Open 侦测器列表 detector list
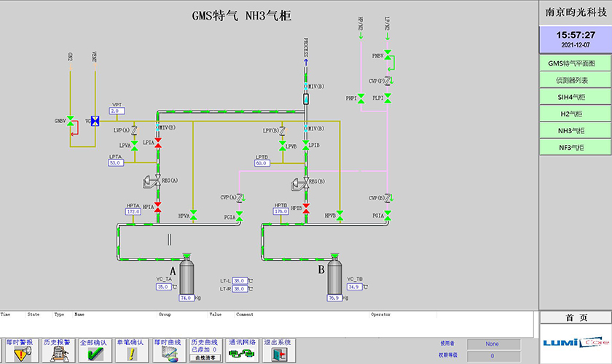 click(575, 80)
